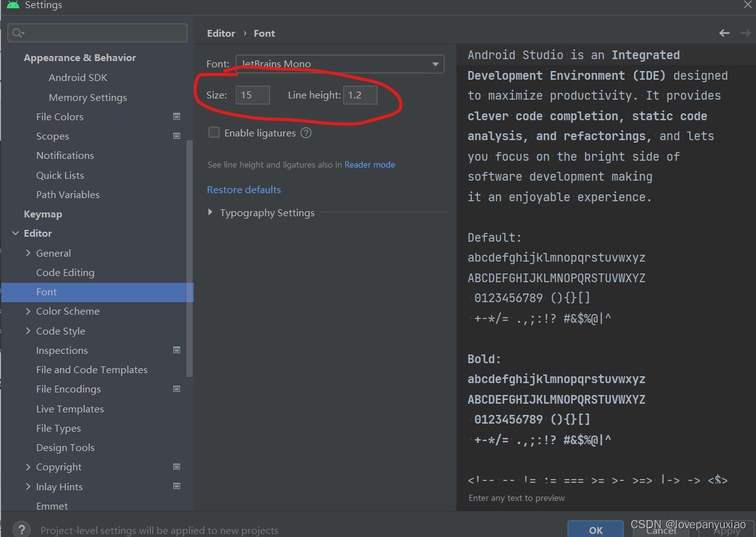The image size is (756, 537).
Task: Expand the Inlay Hints node
Action: pyautogui.click(x=28, y=487)
